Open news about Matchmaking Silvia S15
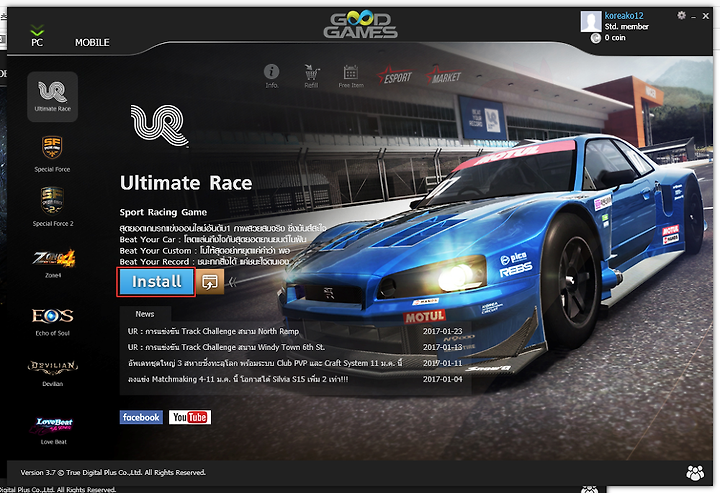720x493 pixels. (x=238, y=379)
